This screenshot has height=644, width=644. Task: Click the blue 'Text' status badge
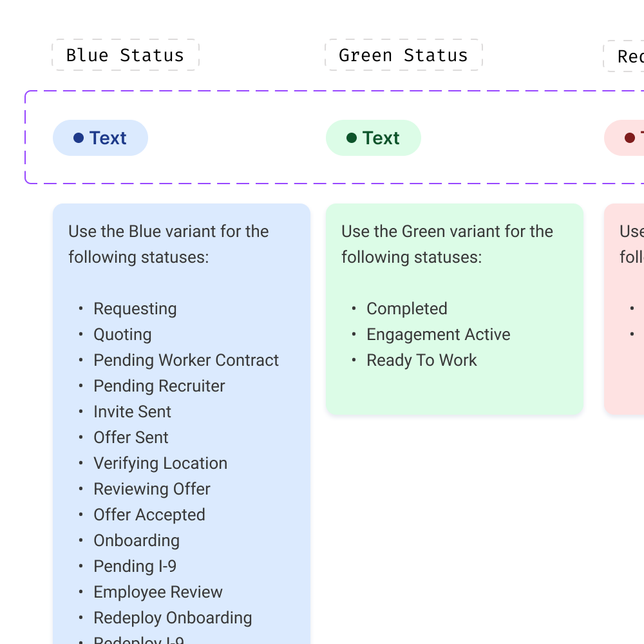100,138
